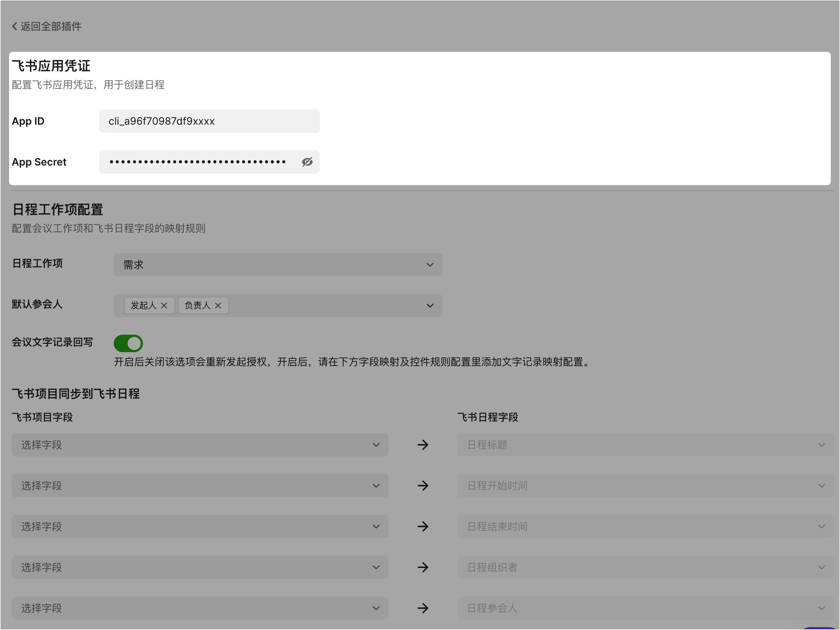Click the 日程开始时间 calendar field dropdown

tap(646, 486)
